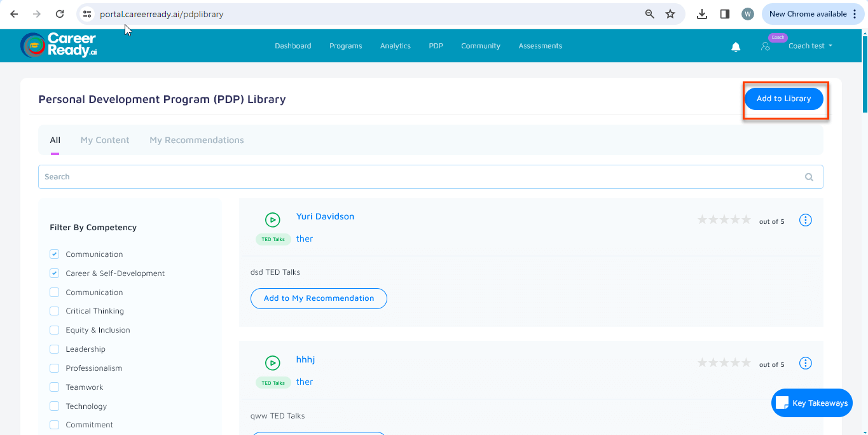
Task: Click Add to My Recommendation for dsd TED Talks
Action: [319, 298]
